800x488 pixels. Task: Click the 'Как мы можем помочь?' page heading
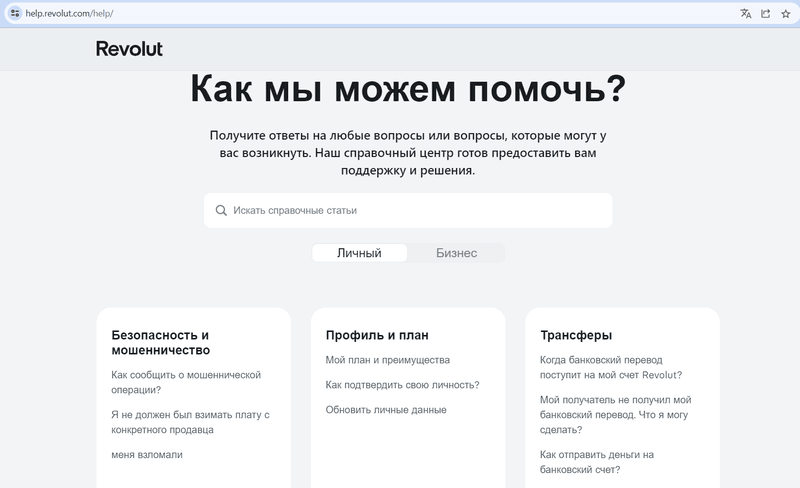(408, 89)
